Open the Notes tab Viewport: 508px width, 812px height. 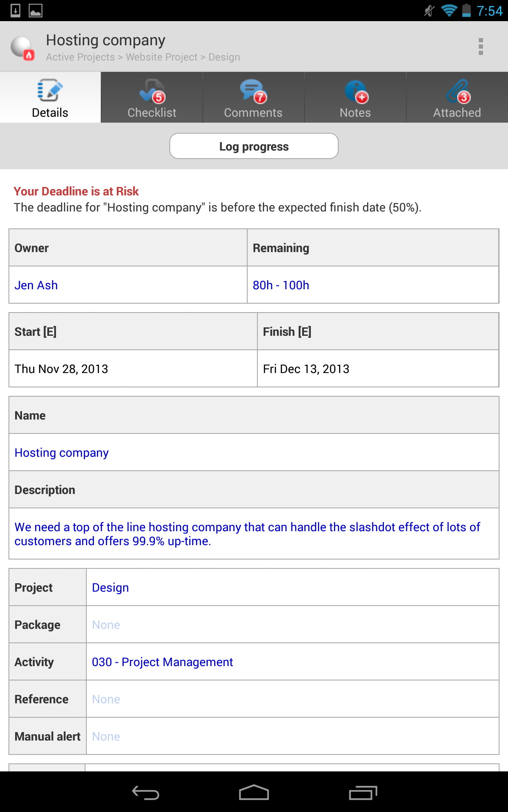coord(355,98)
